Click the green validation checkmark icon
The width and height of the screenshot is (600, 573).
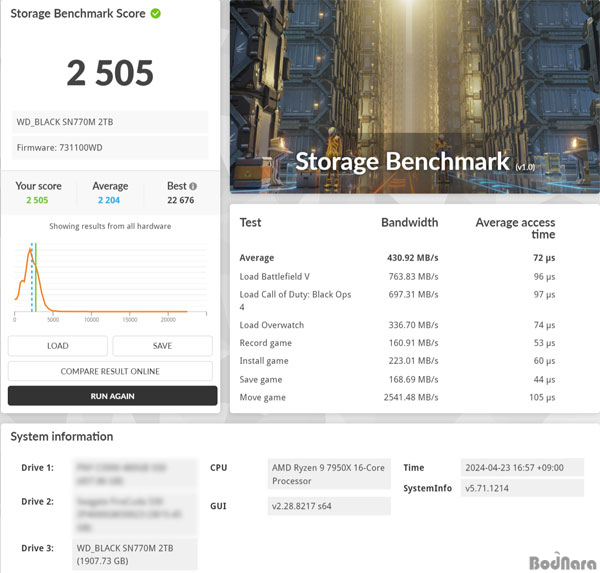(155, 13)
